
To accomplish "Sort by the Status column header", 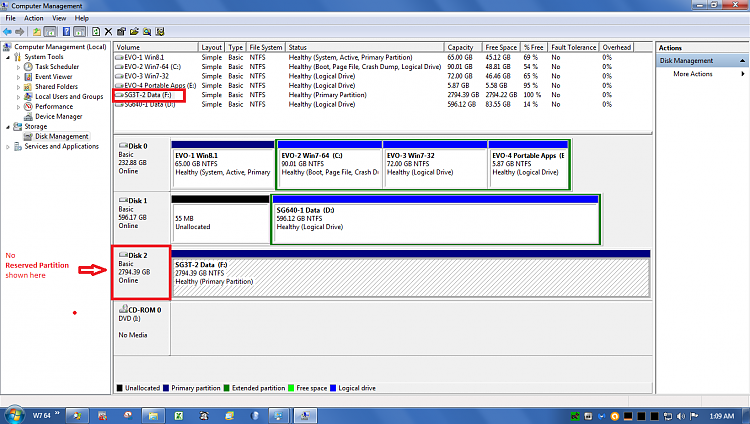I will (364, 47).
